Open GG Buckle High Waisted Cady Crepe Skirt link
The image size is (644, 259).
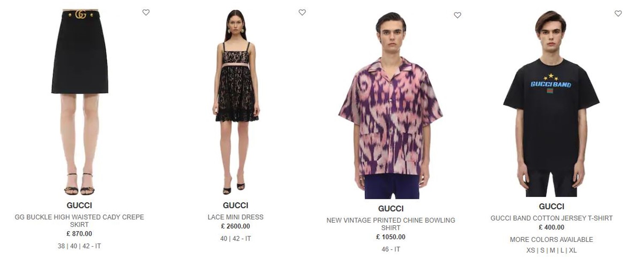click(80, 220)
